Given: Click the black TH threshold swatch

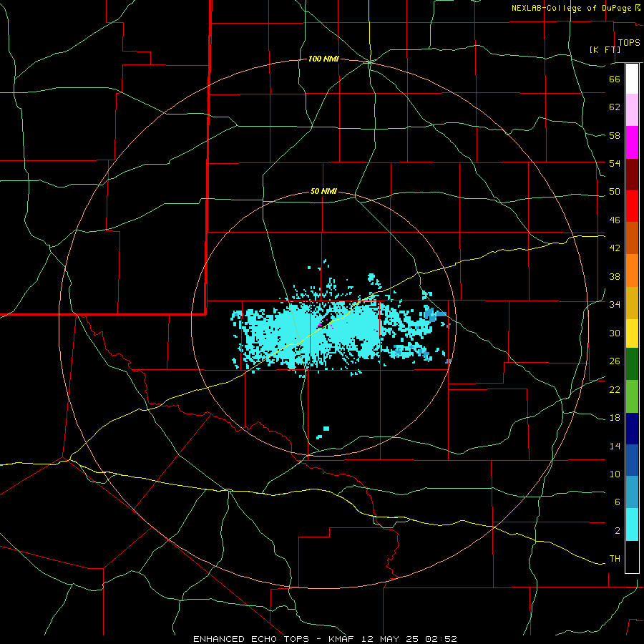Looking at the screenshot, I should click(632, 557).
